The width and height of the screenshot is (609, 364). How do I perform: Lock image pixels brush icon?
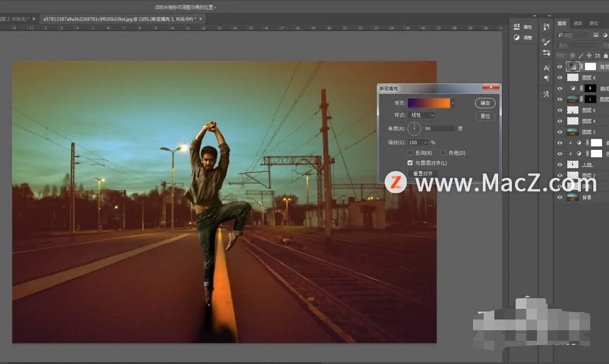[x=581, y=56]
